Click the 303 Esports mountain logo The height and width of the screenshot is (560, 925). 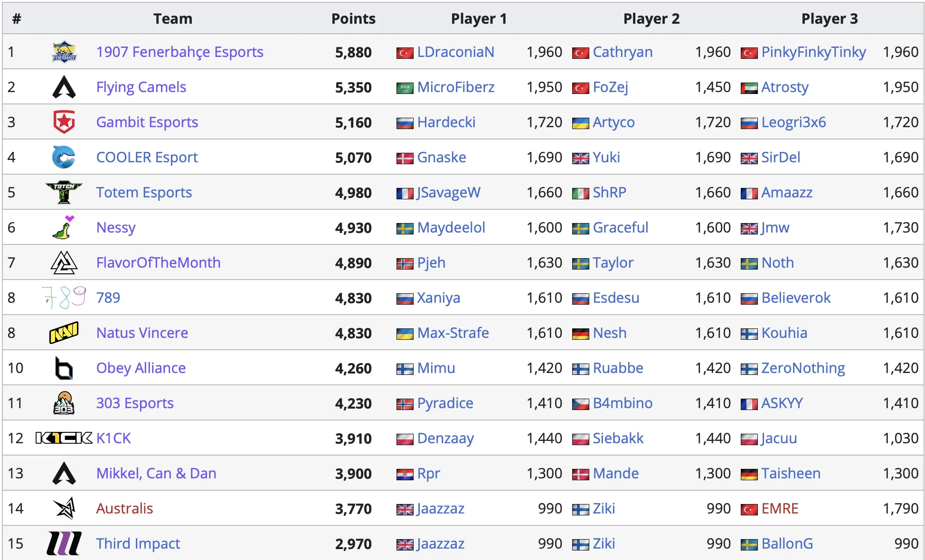click(64, 403)
